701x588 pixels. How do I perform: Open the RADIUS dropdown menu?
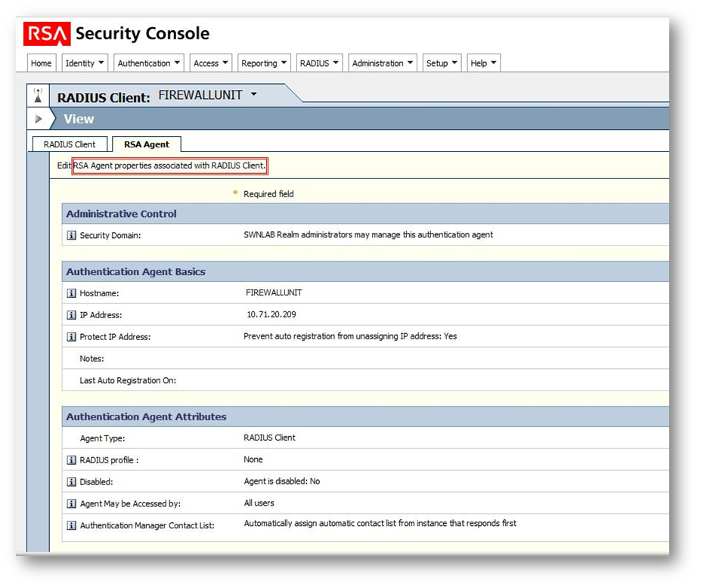pos(319,63)
